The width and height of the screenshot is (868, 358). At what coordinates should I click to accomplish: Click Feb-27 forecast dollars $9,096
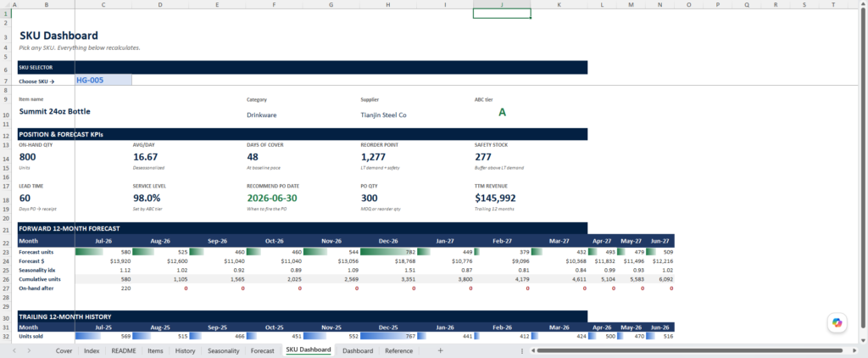(520, 261)
